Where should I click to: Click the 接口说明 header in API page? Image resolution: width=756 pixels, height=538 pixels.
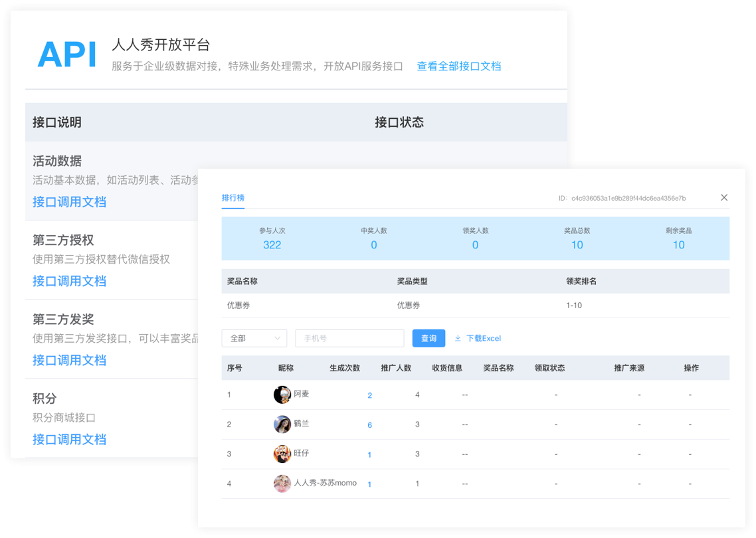[x=57, y=122]
